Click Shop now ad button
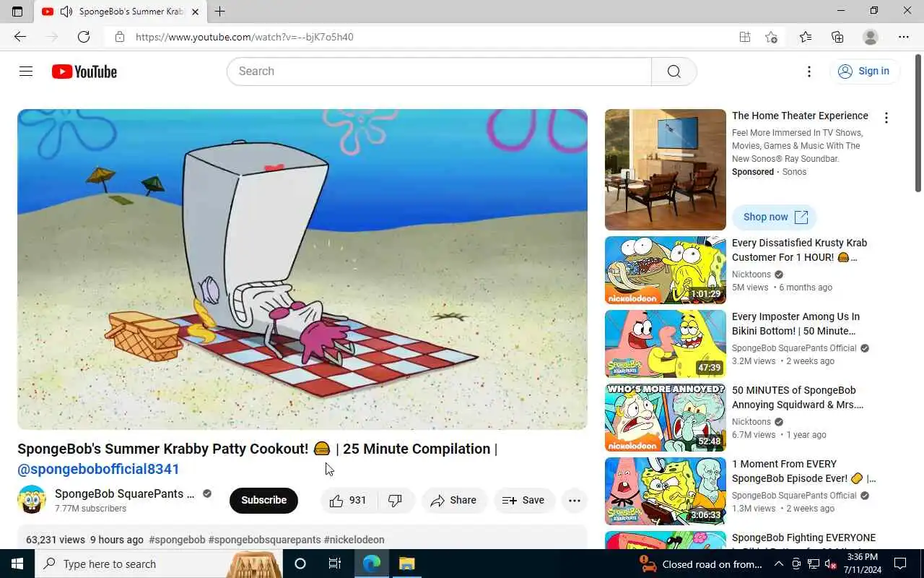The image size is (924, 578). (775, 217)
